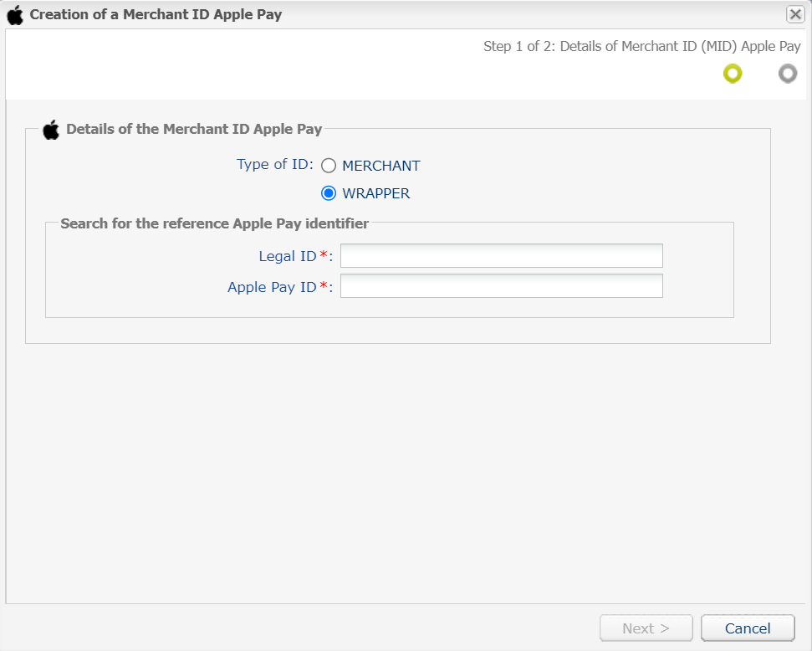Click the Search for the reference identifier legend

[x=214, y=223]
